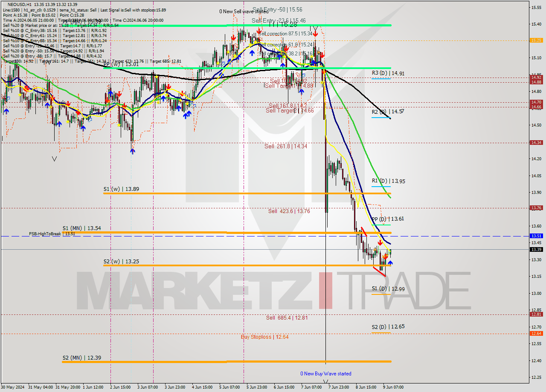Select the '0 New Buy Wave started' text
The height and width of the screenshot is (392, 546).
326,374
